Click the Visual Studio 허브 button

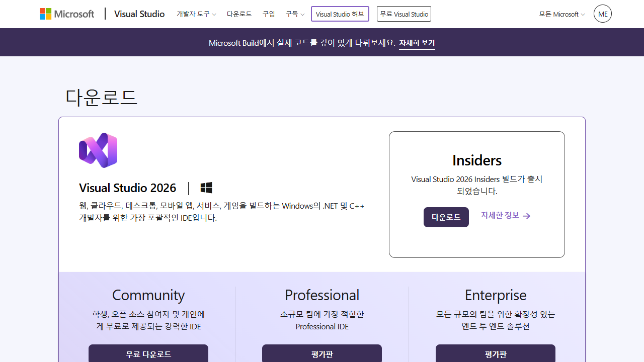point(340,14)
